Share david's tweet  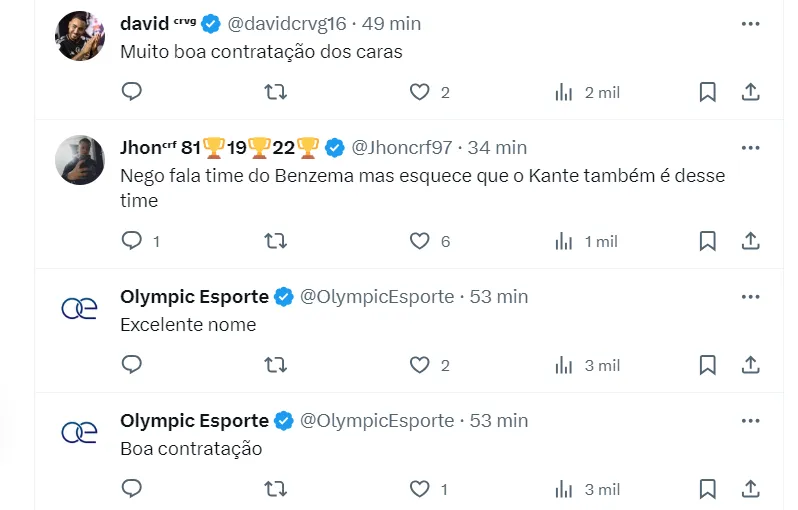click(x=750, y=92)
